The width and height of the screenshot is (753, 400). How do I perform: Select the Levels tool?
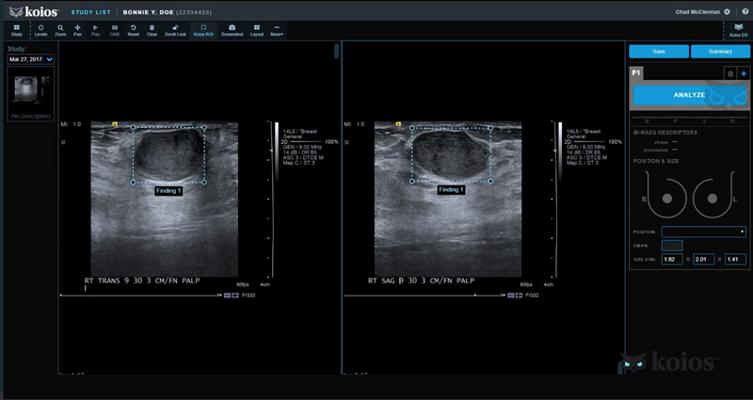(41, 29)
